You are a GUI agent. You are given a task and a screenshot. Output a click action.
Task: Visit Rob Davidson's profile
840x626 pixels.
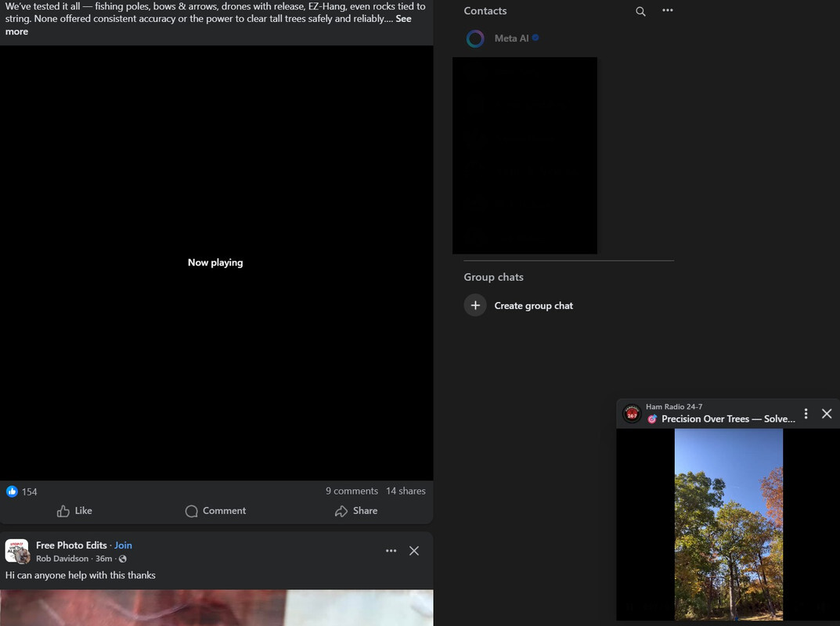tap(63, 559)
